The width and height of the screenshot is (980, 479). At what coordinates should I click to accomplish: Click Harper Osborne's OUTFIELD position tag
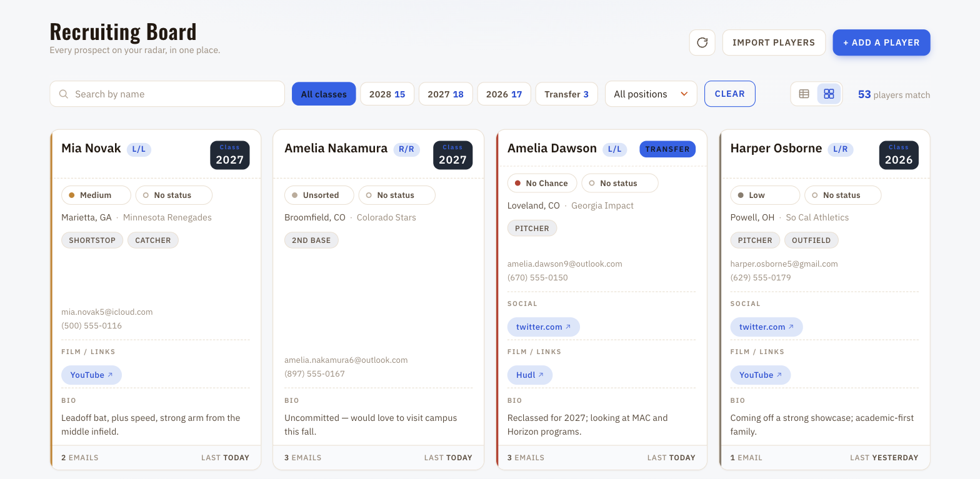pyautogui.click(x=811, y=240)
